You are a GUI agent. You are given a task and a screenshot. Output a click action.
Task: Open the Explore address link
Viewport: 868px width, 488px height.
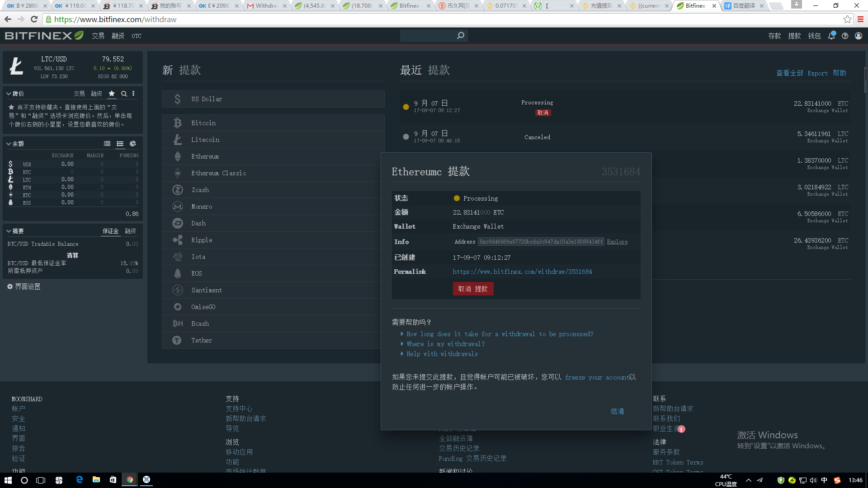point(617,242)
